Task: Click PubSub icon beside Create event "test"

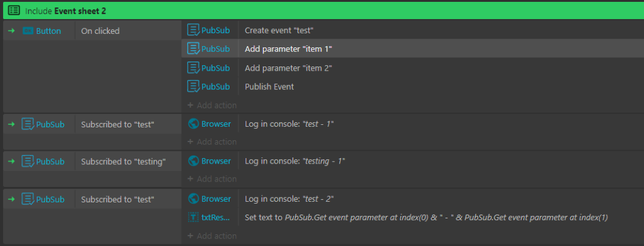Action: pyautogui.click(x=193, y=30)
